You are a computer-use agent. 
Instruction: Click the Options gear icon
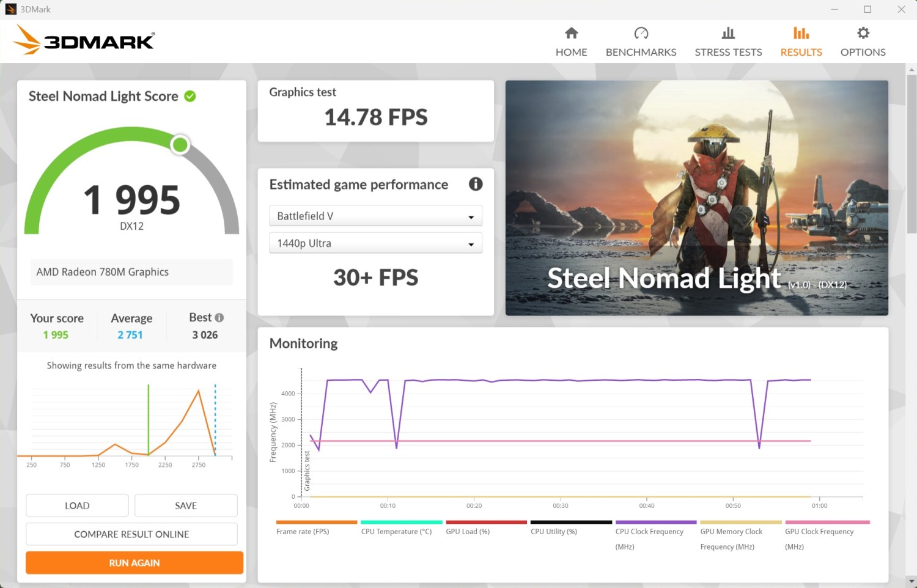pyautogui.click(x=863, y=33)
